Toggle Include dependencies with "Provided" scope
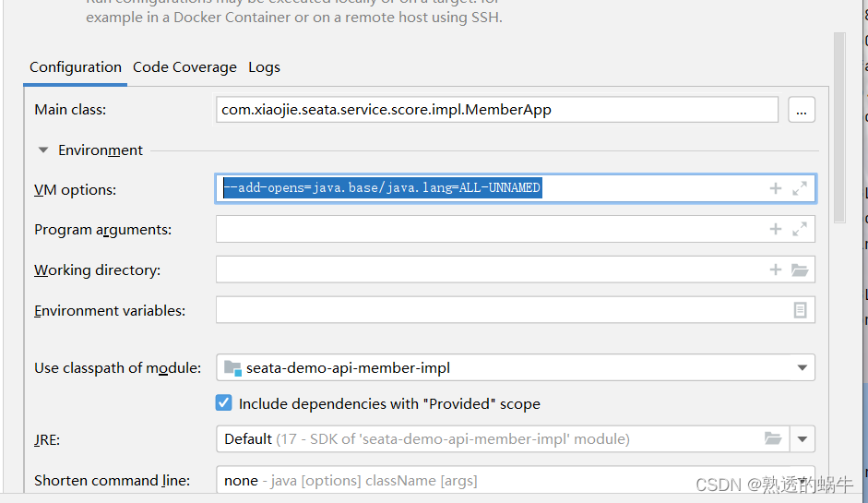The height and width of the screenshot is (503, 868). click(223, 402)
